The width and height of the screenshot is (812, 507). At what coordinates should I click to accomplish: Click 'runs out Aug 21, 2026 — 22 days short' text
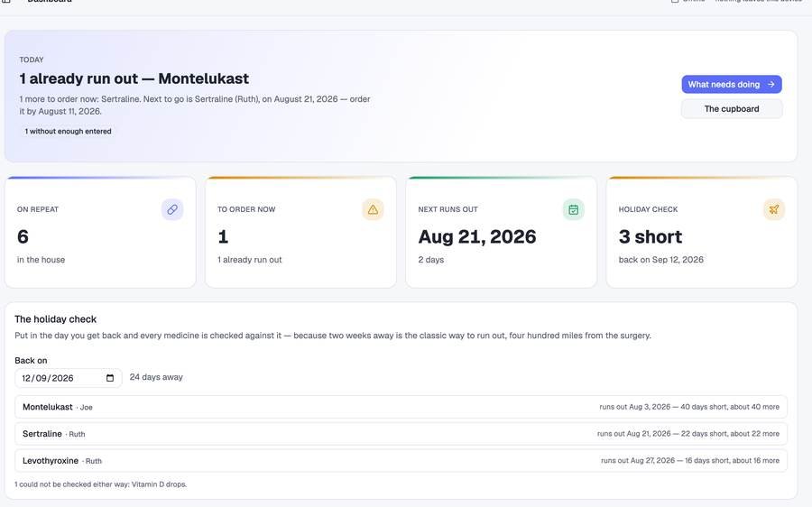click(x=663, y=434)
